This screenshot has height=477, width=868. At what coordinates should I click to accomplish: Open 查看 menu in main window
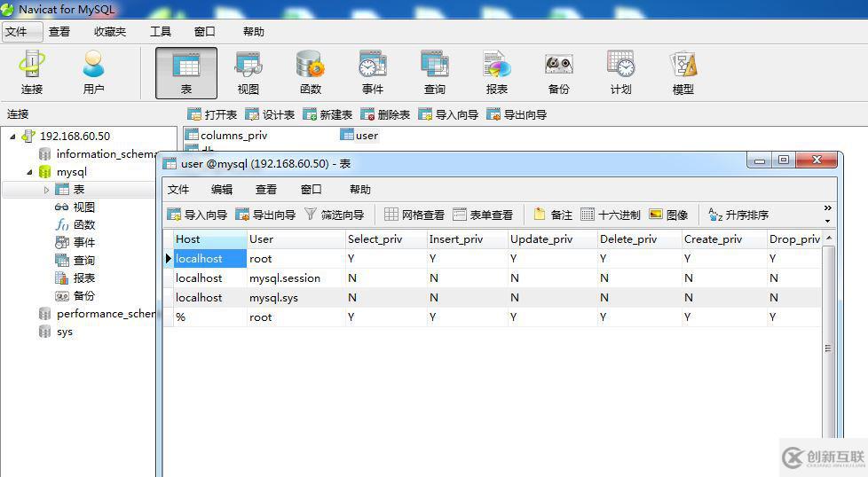coord(59,32)
